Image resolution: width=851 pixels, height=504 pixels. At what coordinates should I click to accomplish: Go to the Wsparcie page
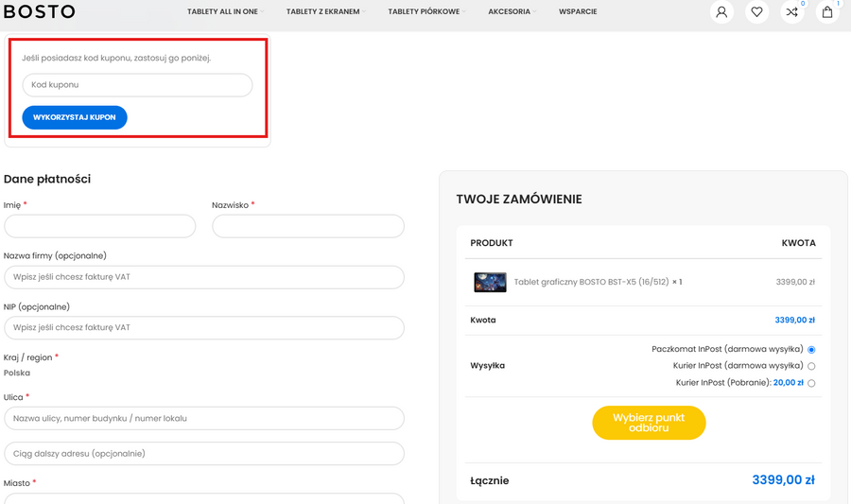pyautogui.click(x=577, y=11)
